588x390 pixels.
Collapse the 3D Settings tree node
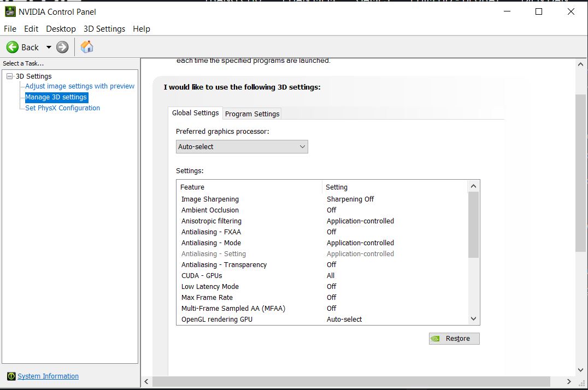10,76
